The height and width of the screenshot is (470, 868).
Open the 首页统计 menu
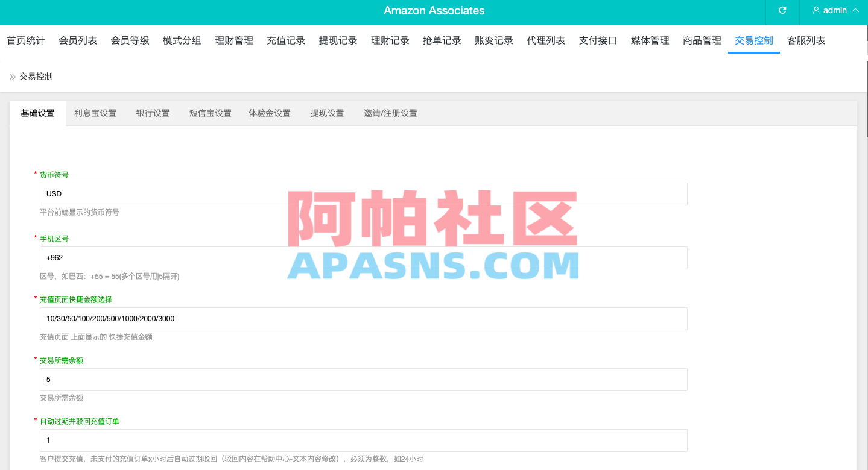point(26,40)
